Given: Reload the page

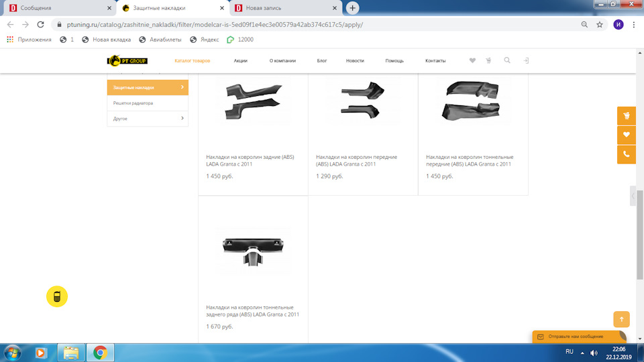Looking at the screenshot, I should pos(40,25).
